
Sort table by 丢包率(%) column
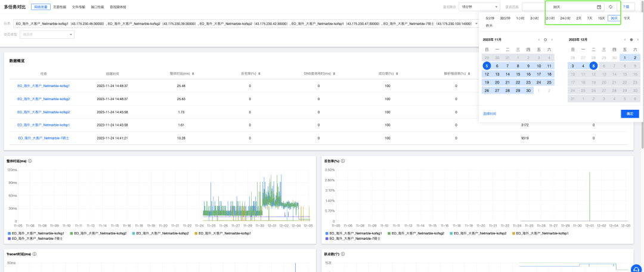tap(261, 73)
